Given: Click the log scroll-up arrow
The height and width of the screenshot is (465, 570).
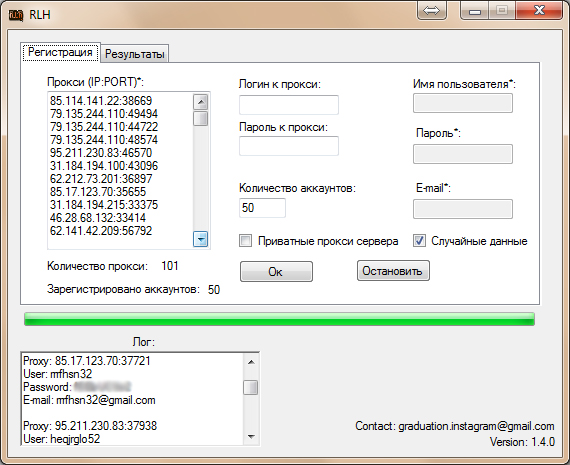Looking at the screenshot, I should tap(251, 362).
